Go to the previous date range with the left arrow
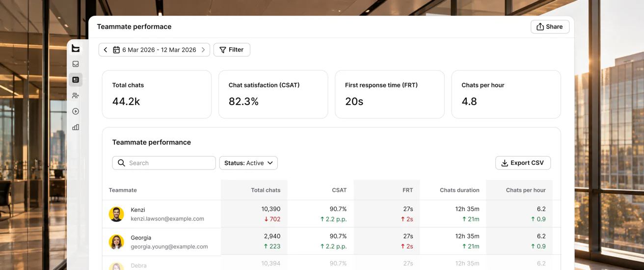This screenshot has width=644, height=270. pyautogui.click(x=106, y=50)
